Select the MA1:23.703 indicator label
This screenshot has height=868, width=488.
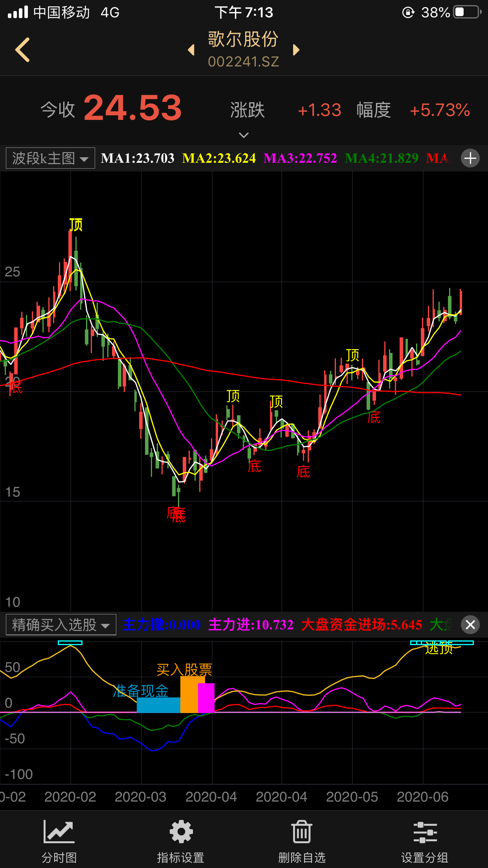pos(138,158)
